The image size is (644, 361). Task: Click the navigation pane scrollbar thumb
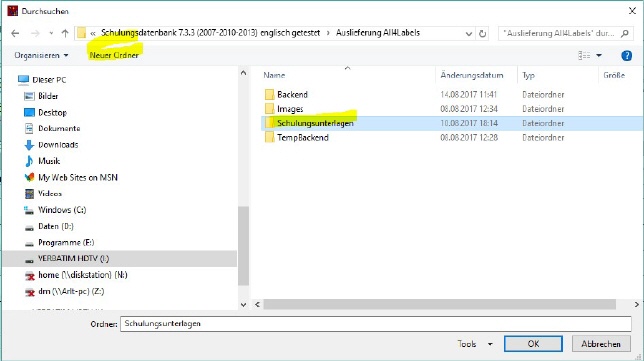(243, 246)
